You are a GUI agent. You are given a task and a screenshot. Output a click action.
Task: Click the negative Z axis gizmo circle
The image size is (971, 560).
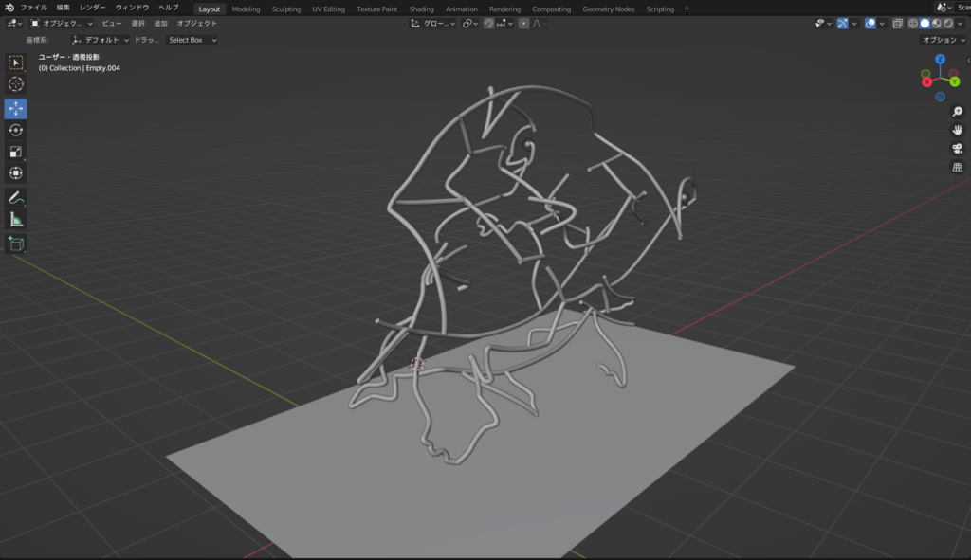(x=940, y=97)
